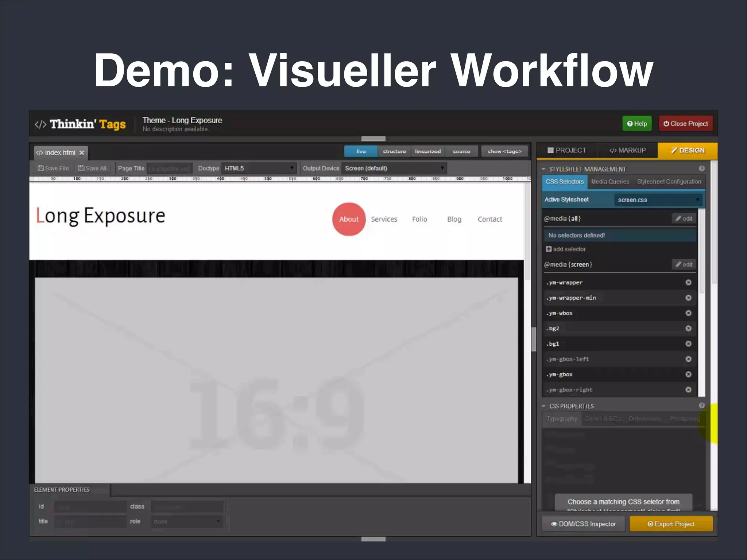747x560 pixels.
Task: Select the DESIGN tab
Action: [688, 150]
